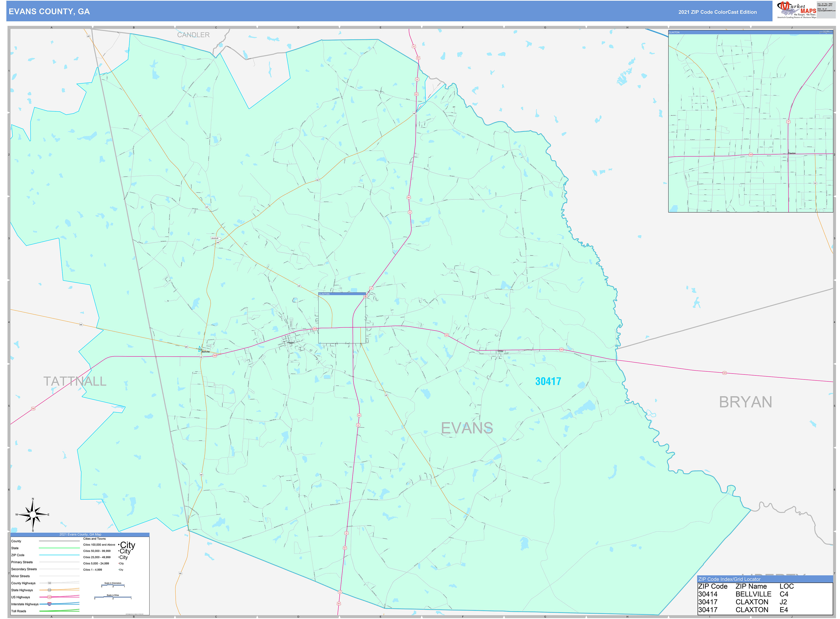Click the County Highways 123 marker icon

coord(50,583)
